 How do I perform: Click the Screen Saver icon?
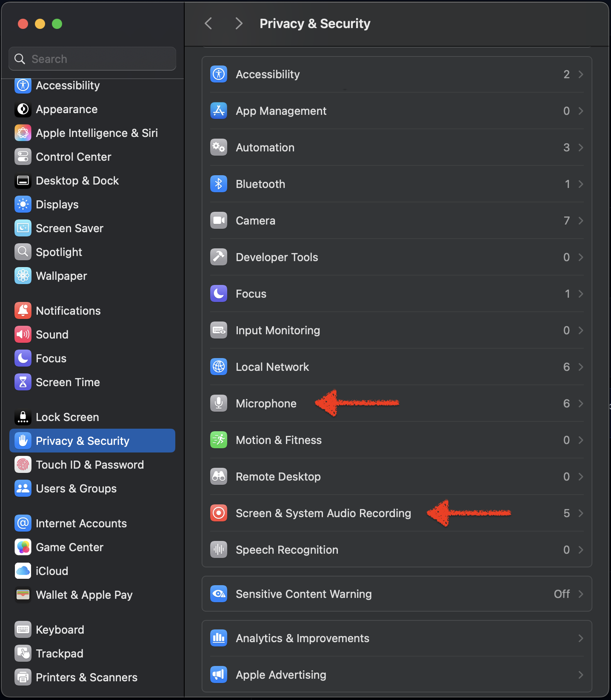coord(23,228)
